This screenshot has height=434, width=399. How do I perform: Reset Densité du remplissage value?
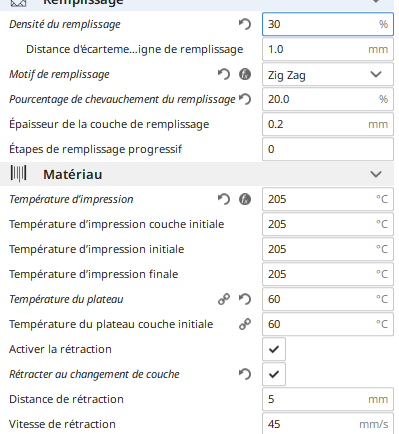(x=245, y=24)
